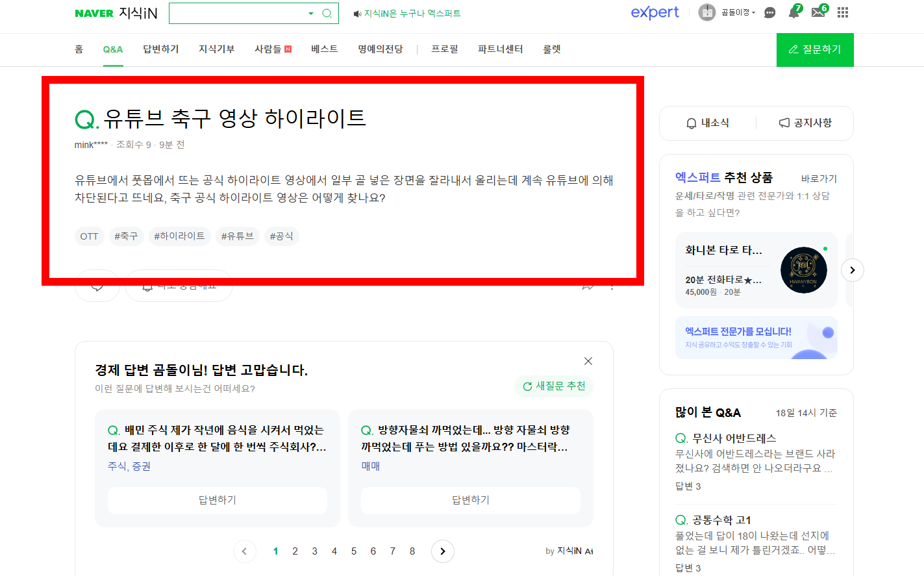Screen dimensions: 924x576
Task: Go to recommendation page 3
Action: click(x=314, y=551)
